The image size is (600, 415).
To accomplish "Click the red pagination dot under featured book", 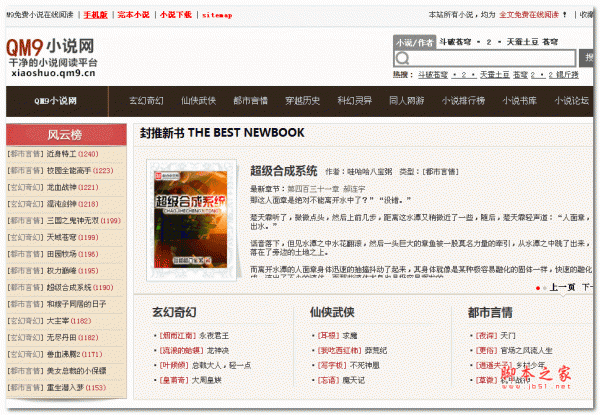I will click(x=538, y=288).
